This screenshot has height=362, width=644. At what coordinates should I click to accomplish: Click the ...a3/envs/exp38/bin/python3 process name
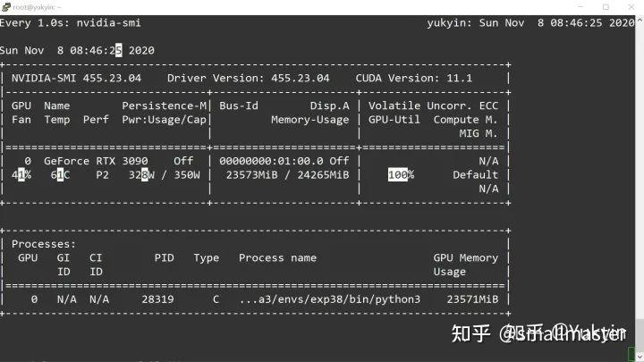[329, 299]
